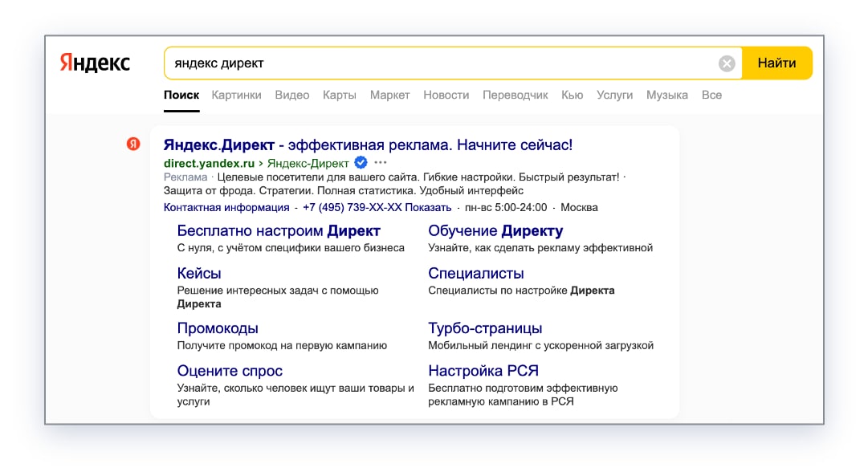Select the Новости tab
Screen dimensions: 868x476
coord(446,95)
